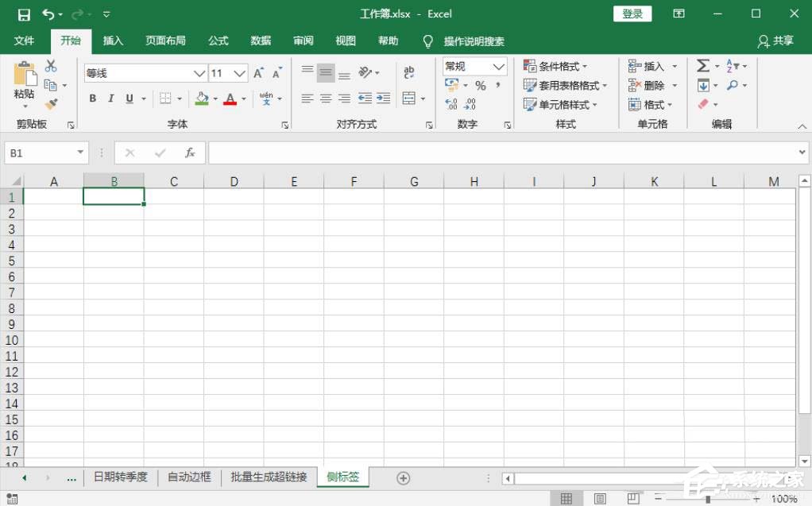812x506 pixels.
Task: Toggle wrap text in alignment group
Action: tap(410, 72)
